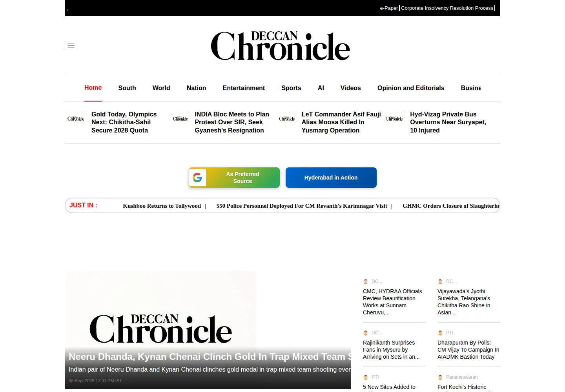
Task: Click author avatar above CMC, HYDRAA Officials story
Action: [x=366, y=281]
